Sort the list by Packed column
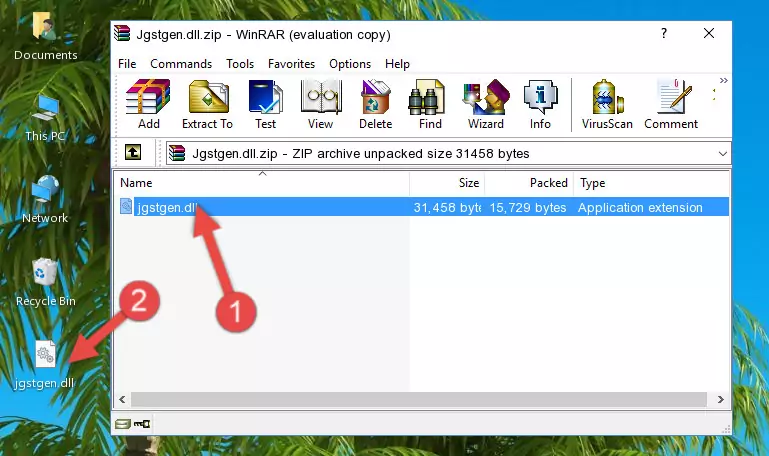 click(x=529, y=183)
